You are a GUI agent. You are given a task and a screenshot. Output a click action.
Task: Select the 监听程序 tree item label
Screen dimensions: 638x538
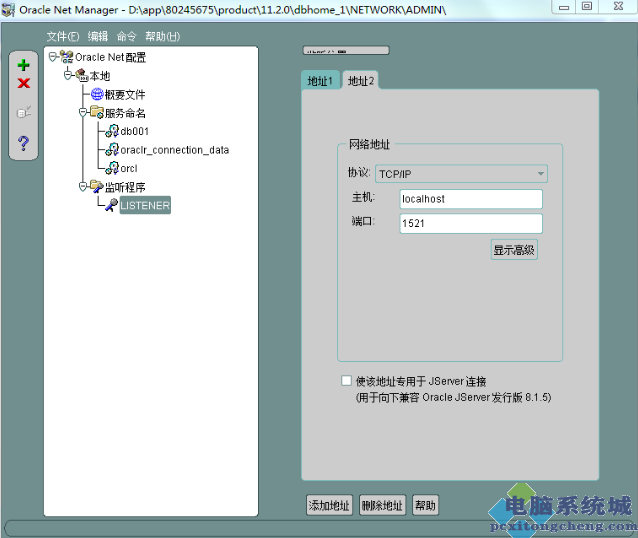point(125,187)
